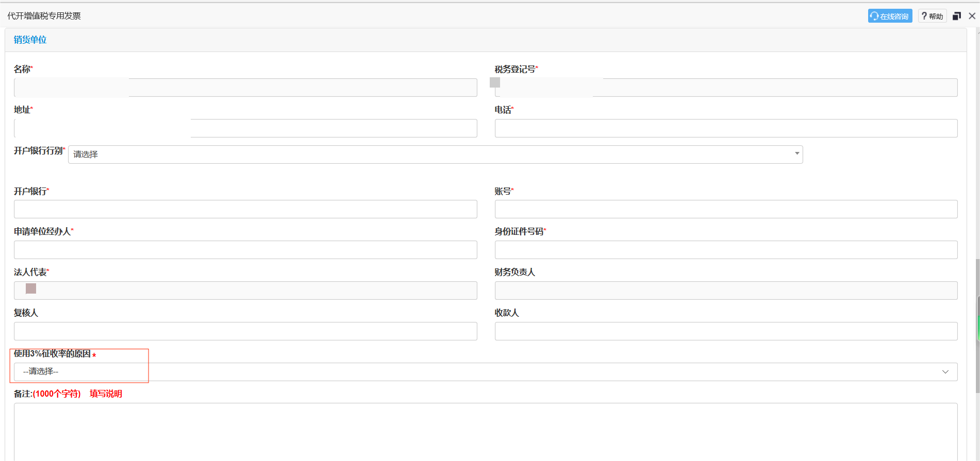
Task: Focus the 身份证件号码 field
Action: click(x=726, y=250)
